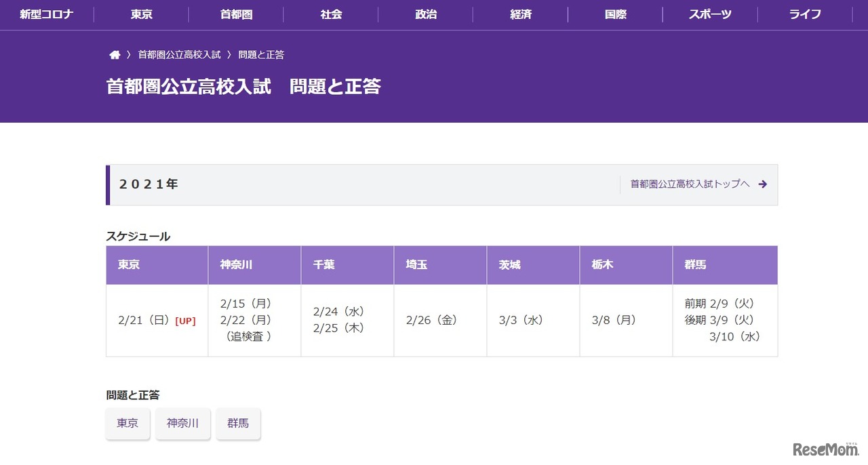Open 首都圏公立高校入試トップへ link
868x465 pixels.
[x=688, y=184]
